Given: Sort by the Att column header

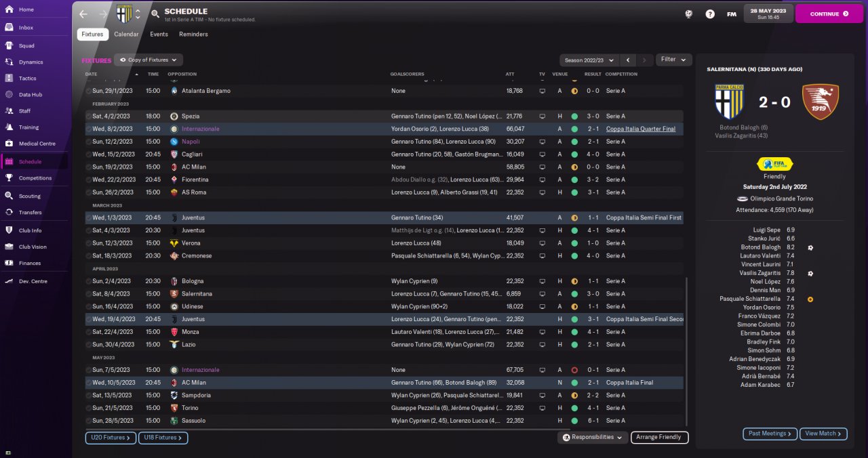Looking at the screenshot, I should (x=510, y=74).
